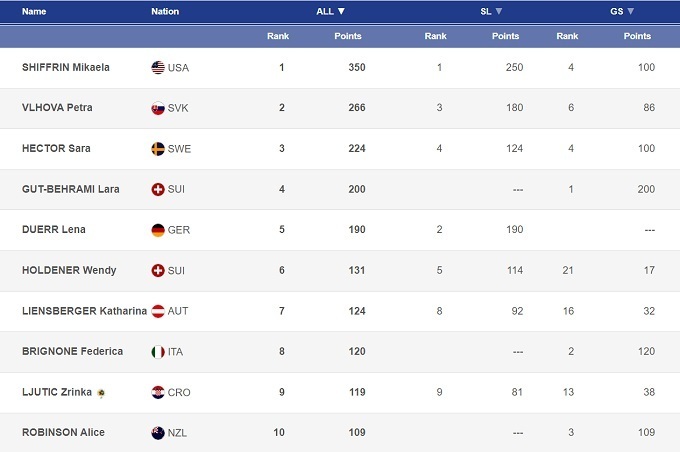Click the Germany flag icon for Duerr

click(x=157, y=230)
